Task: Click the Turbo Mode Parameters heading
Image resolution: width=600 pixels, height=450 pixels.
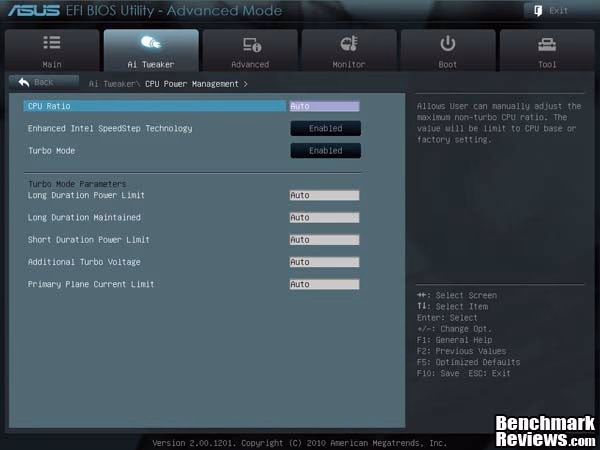Action: [77, 184]
